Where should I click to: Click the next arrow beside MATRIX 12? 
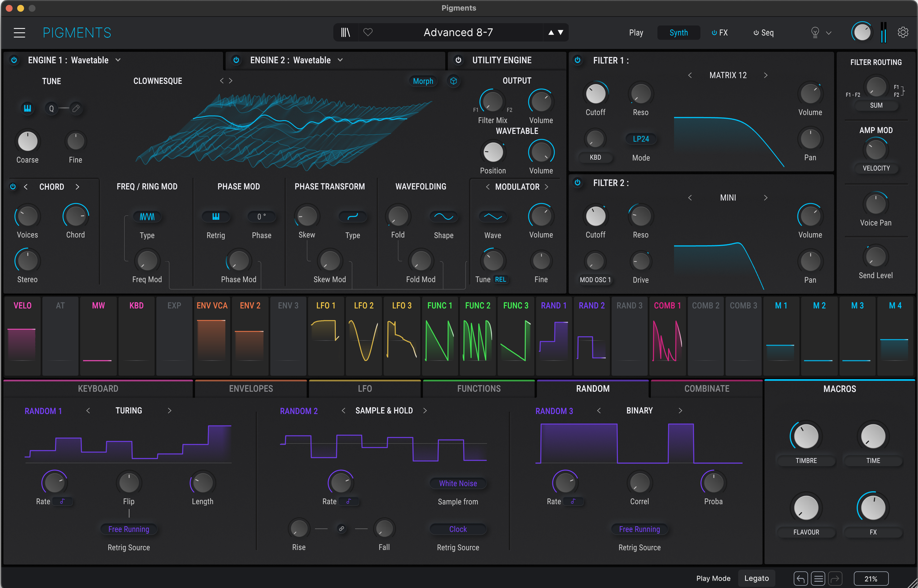click(766, 75)
